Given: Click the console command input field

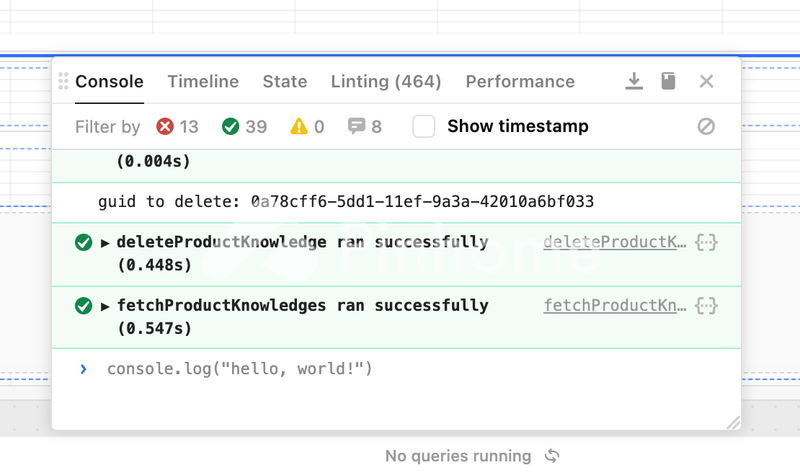Looking at the screenshot, I should tap(400, 369).
